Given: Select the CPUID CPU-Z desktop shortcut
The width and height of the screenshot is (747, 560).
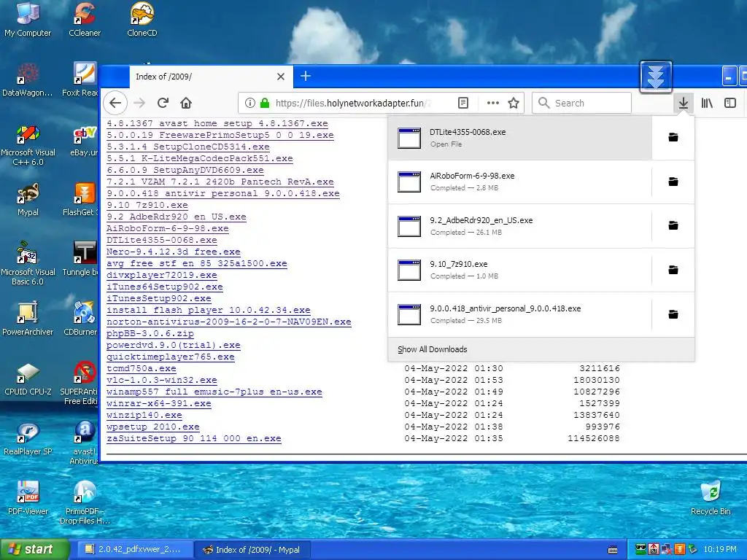Looking at the screenshot, I should point(28,379).
